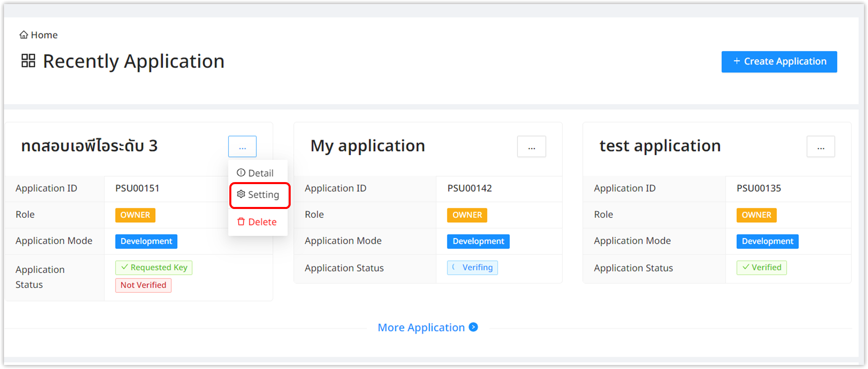Image resolution: width=868 pixels, height=369 pixels.
Task: Select Detail from the dropdown menu
Action: pos(260,173)
